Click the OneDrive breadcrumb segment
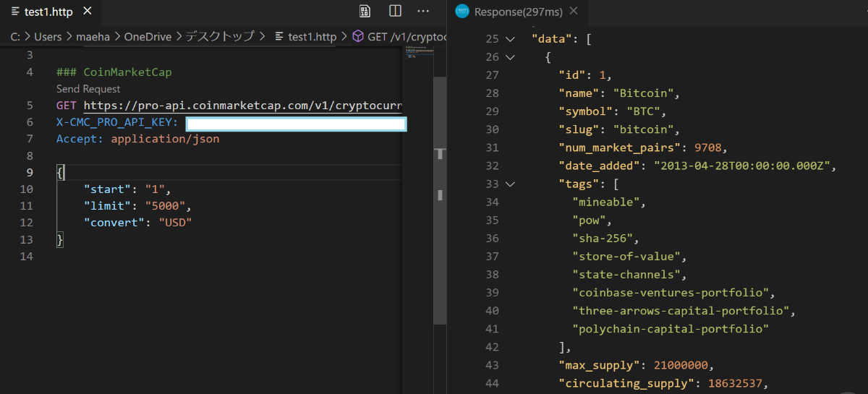This screenshot has width=868, height=394. click(x=148, y=36)
